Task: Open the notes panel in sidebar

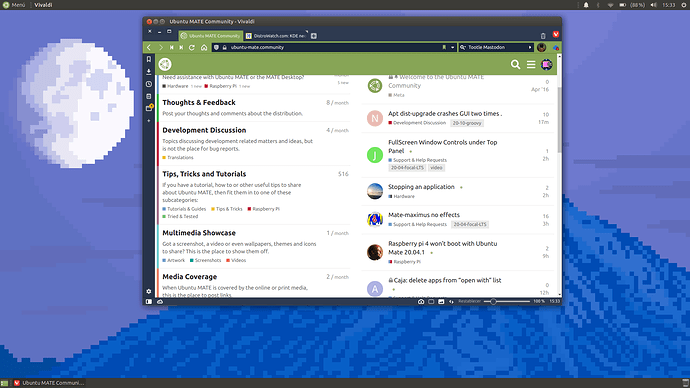Action: pyautogui.click(x=149, y=96)
